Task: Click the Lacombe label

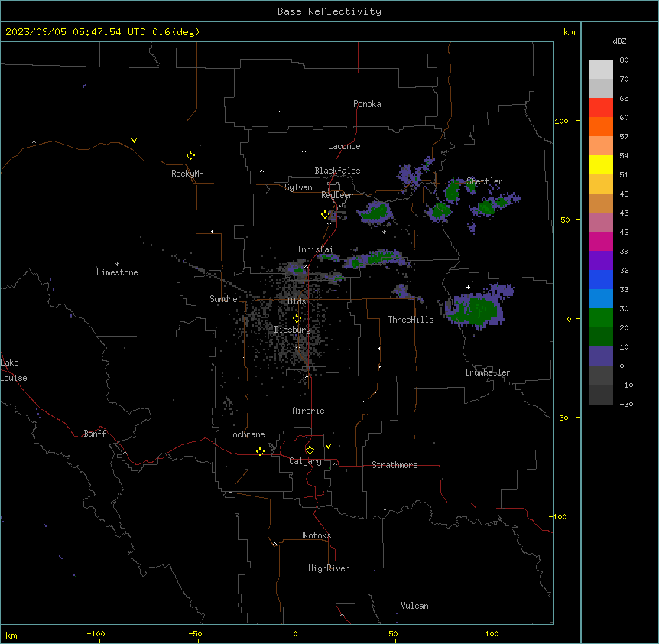Action: click(x=344, y=146)
